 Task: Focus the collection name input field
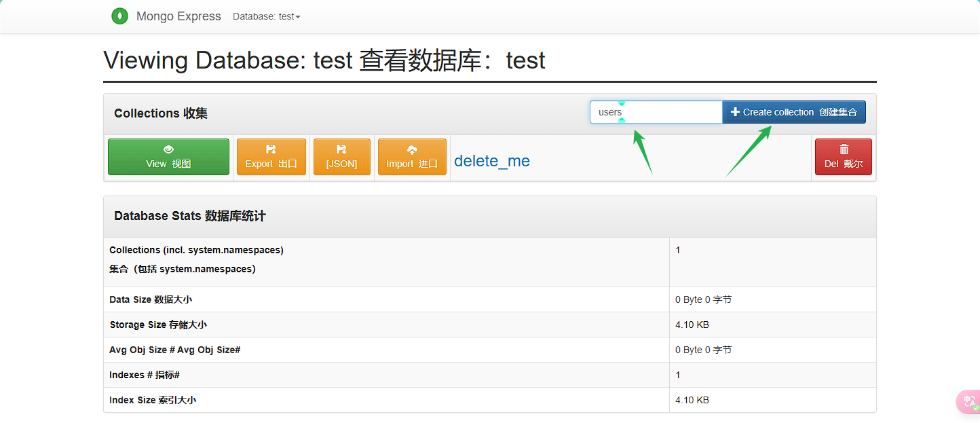(656, 112)
